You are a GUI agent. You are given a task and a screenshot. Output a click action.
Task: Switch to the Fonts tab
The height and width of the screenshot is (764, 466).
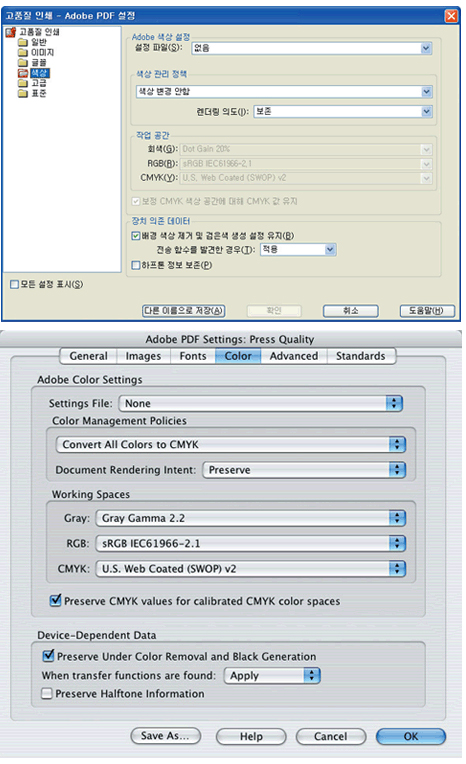pyautogui.click(x=193, y=356)
